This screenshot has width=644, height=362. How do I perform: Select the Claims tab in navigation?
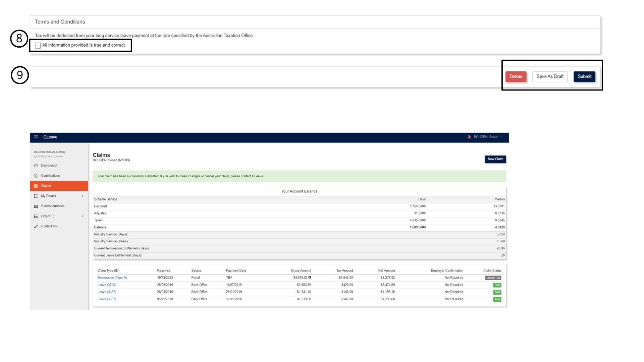[45, 186]
